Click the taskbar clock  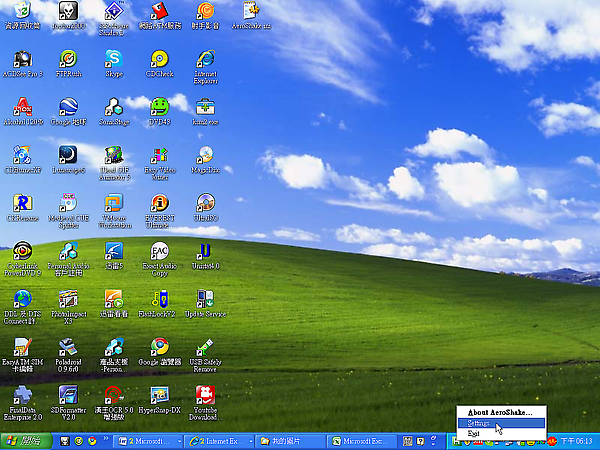(577, 440)
